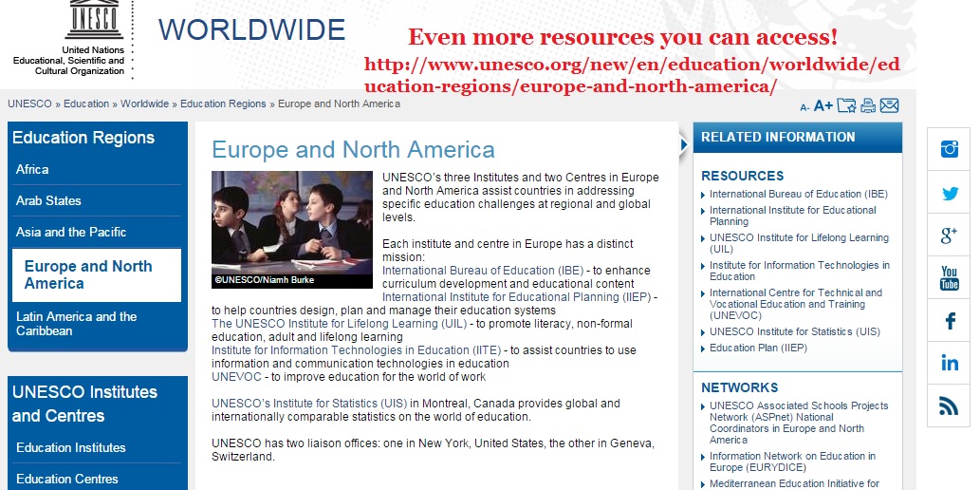Viewport: 980px width, 490px height.
Task: Open the LinkedIn social icon
Action: pyautogui.click(x=949, y=363)
